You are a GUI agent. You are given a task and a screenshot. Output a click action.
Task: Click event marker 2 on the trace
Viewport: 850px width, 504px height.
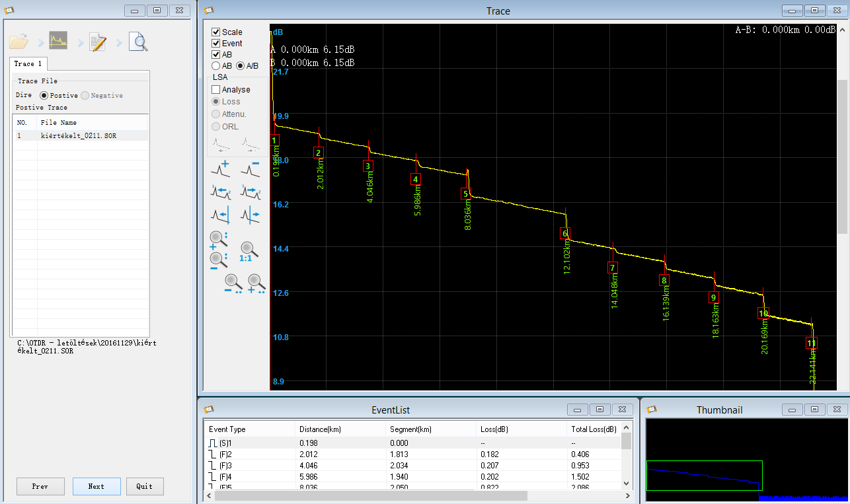(x=319, y=153)
